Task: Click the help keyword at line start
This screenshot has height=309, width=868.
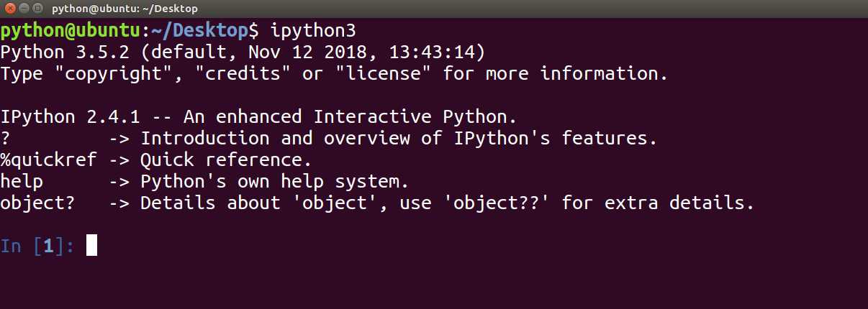Action: tap(22, 181)
